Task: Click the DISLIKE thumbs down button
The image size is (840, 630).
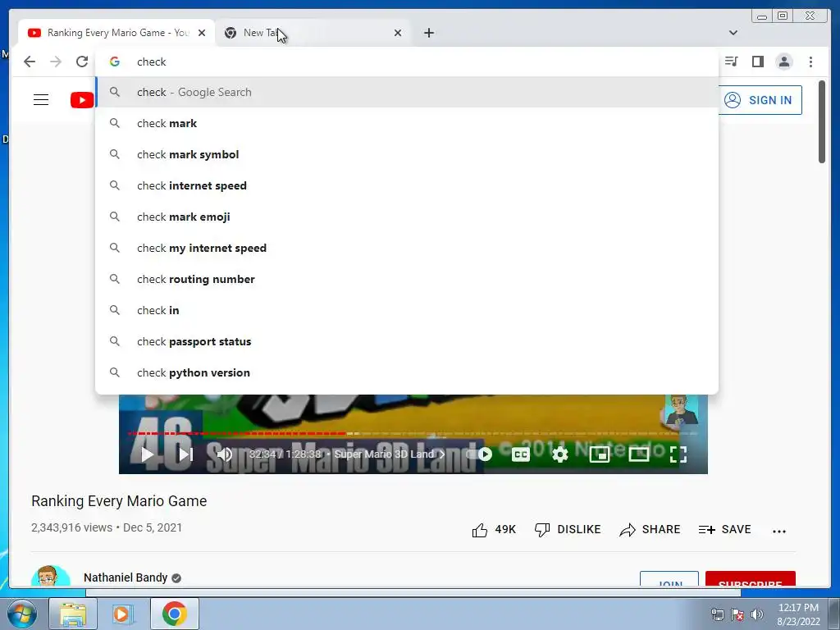Action: 568,529
